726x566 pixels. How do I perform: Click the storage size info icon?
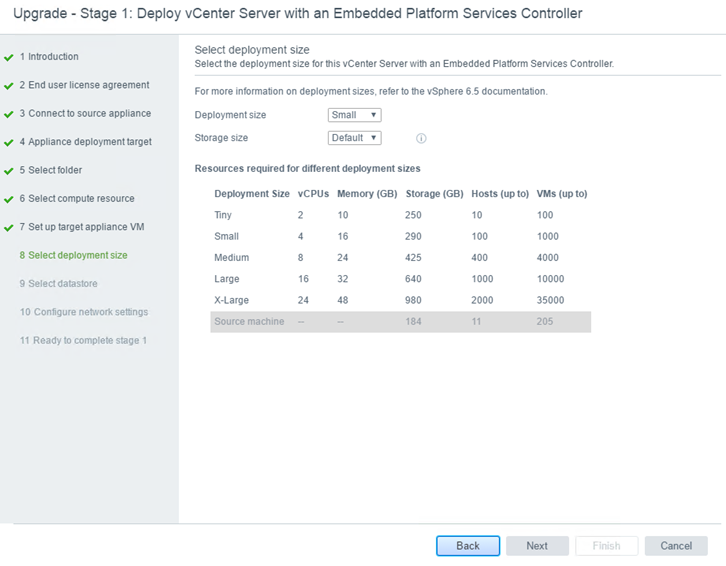(x=421, y=138)
